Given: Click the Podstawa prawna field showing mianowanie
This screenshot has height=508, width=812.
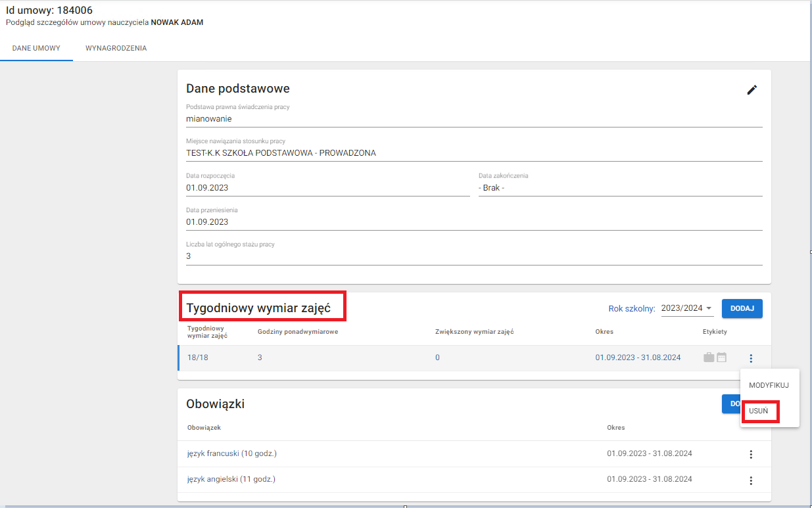Looking at the screenshot, I should [x=473, y=119].
